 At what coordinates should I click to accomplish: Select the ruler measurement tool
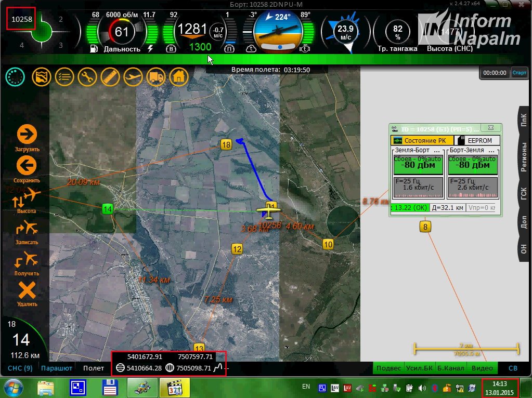coord(110,76)
